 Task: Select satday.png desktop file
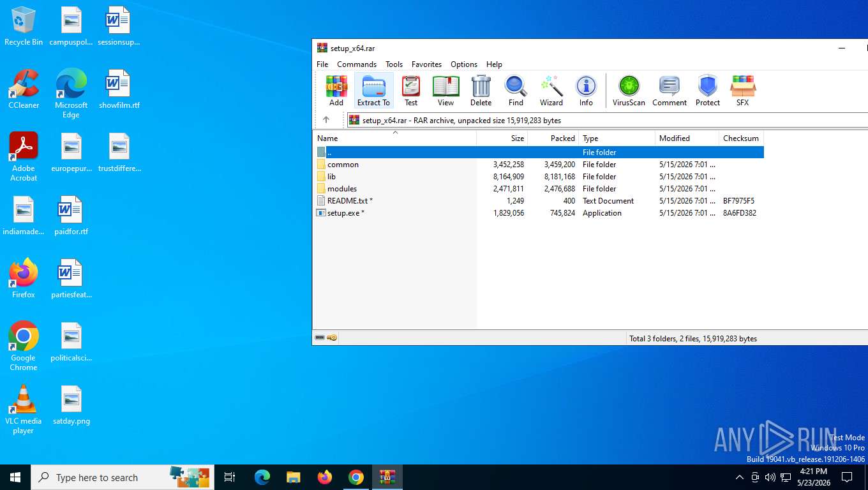pyautogui.click(x=71, y=405)
